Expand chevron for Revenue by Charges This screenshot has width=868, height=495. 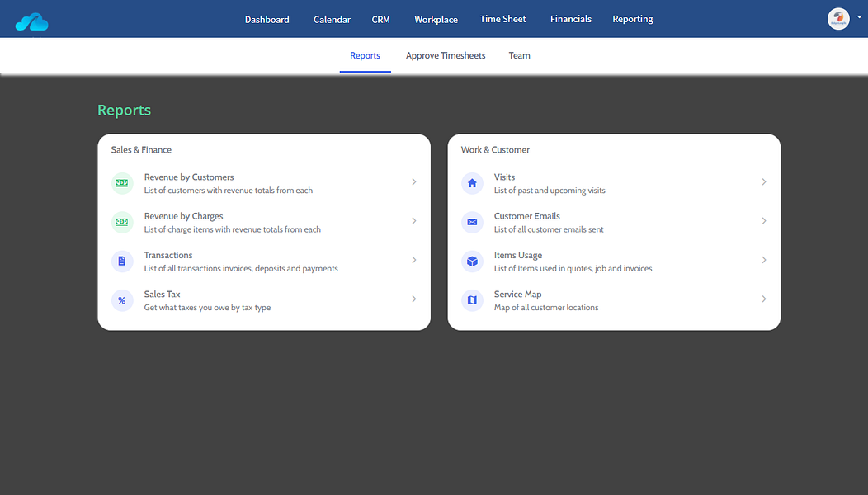click(413, 221)
